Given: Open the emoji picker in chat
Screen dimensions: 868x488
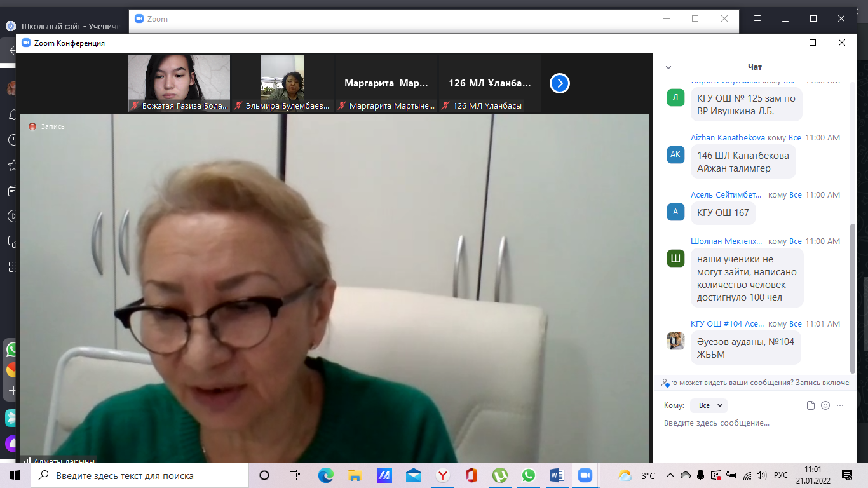Looking at the screenshot, I should [825, 405].
